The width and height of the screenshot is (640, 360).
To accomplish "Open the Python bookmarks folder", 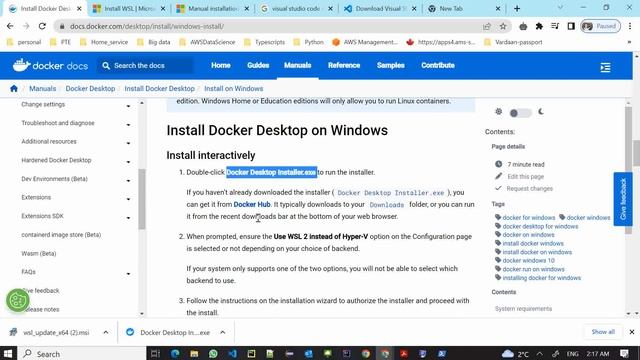I will click(x=309, y=42).
